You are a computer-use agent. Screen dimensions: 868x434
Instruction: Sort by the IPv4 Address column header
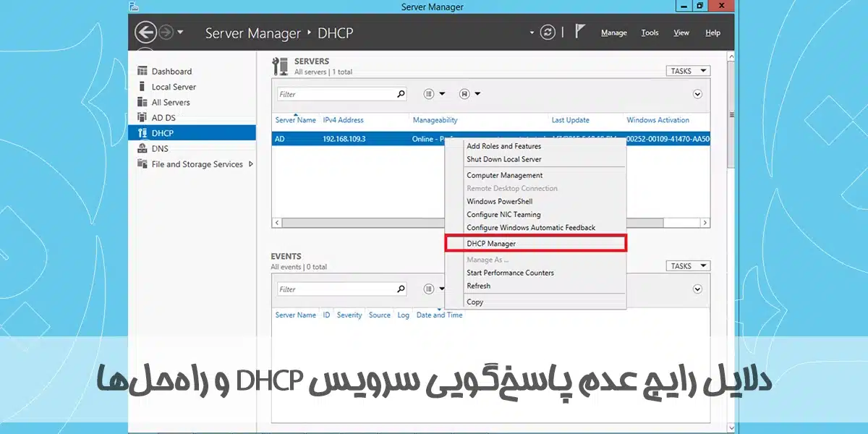tap(343, 120)
